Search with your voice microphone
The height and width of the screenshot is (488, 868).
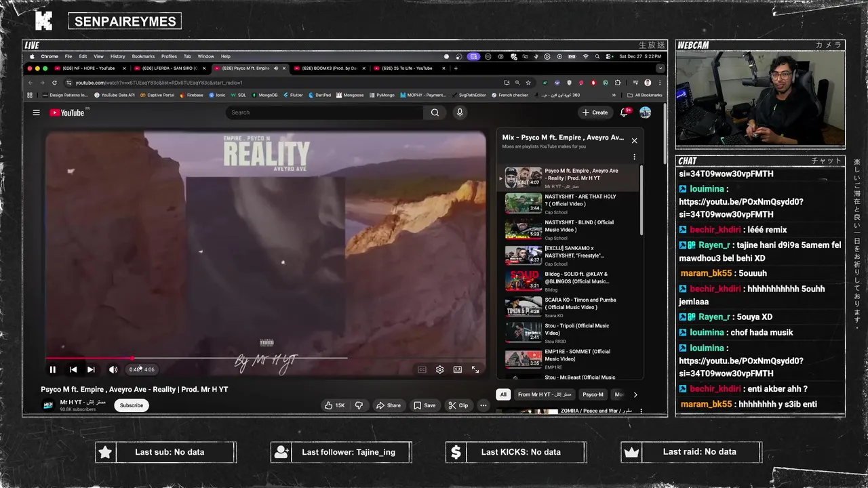(460, 113)
